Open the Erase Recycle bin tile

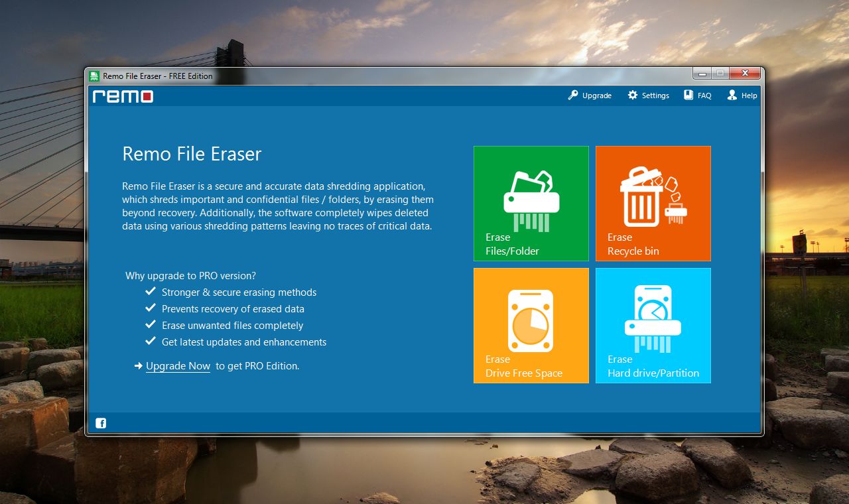click(x=653, y=204)
